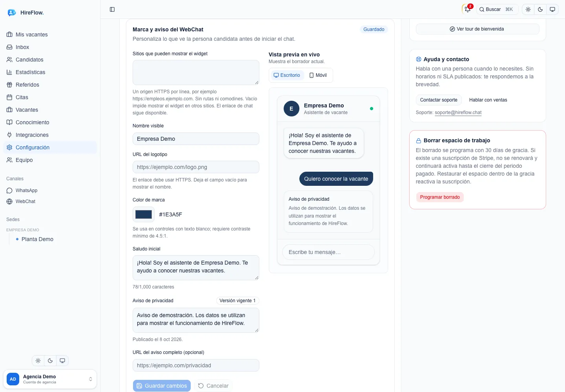This screenshot has height=392, width=565.
Task: Click the Cancelar button
Action: (x=213, y=386)
